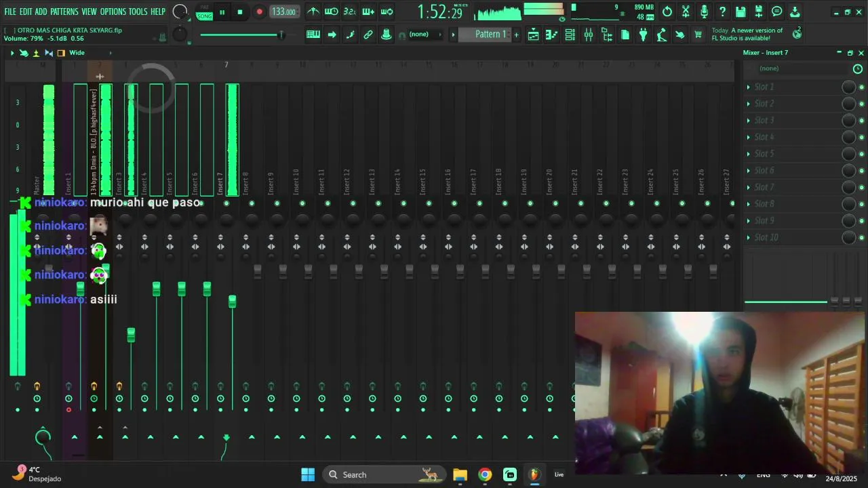868x488 pixels.
Task: Toggle the Mixer window icon
Action: (x=589, y=35)
